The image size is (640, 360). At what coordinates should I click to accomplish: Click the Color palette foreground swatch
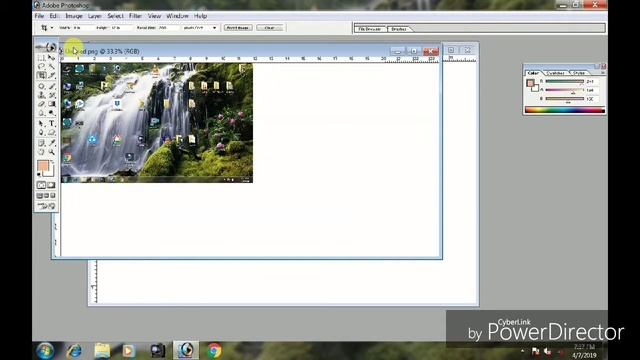530,84
